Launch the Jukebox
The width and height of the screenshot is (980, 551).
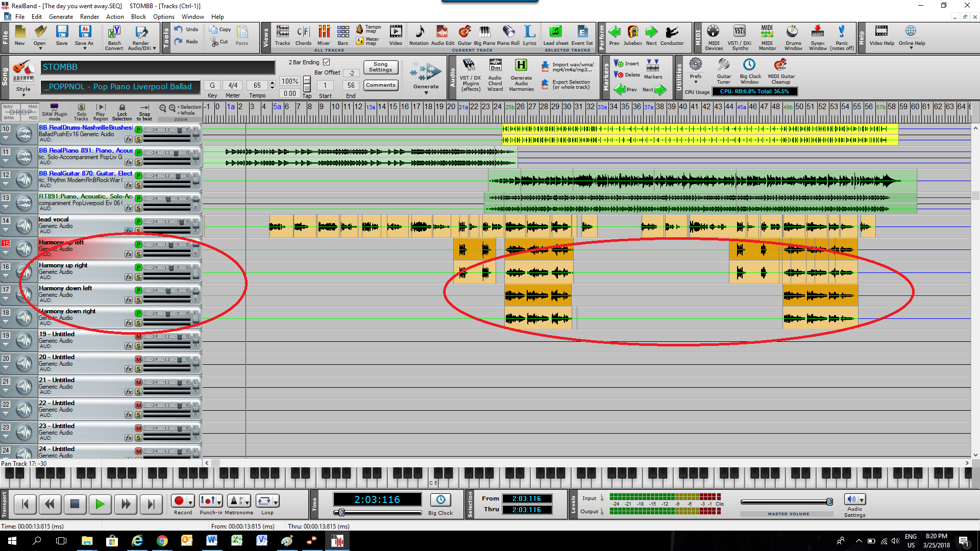tap(633, 36)
